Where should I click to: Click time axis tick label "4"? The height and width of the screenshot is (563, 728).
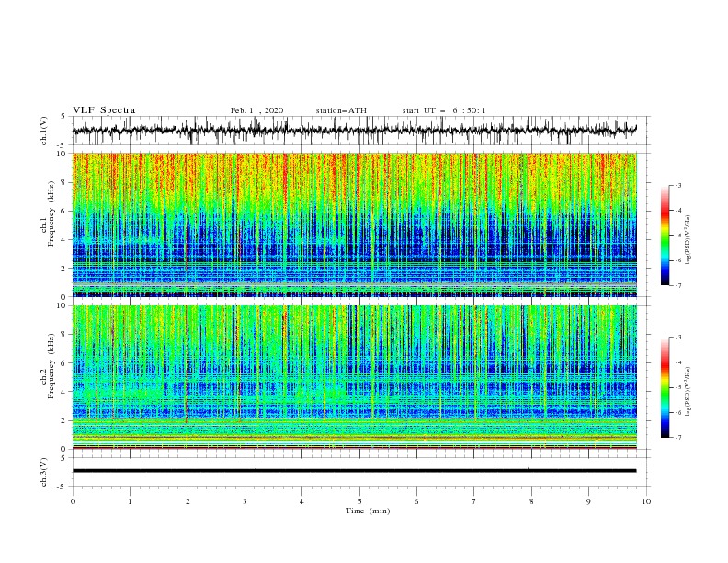coord(301,501)
